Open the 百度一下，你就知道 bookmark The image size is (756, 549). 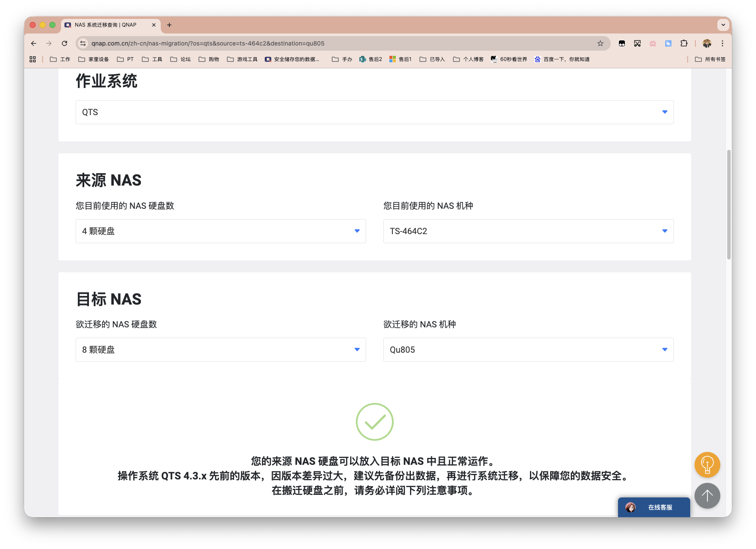pyautogui.click(x=562, y=59)
